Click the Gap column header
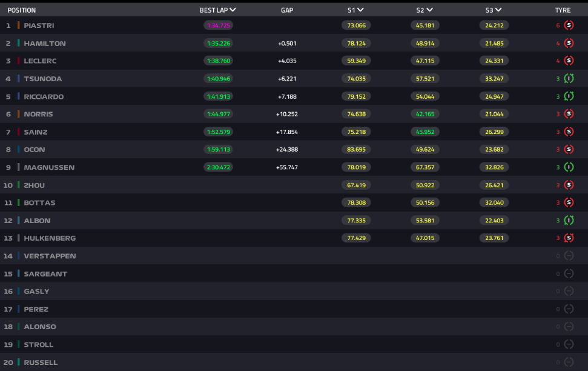The height and width of the screenshot is (371, 588). (287, 10)
